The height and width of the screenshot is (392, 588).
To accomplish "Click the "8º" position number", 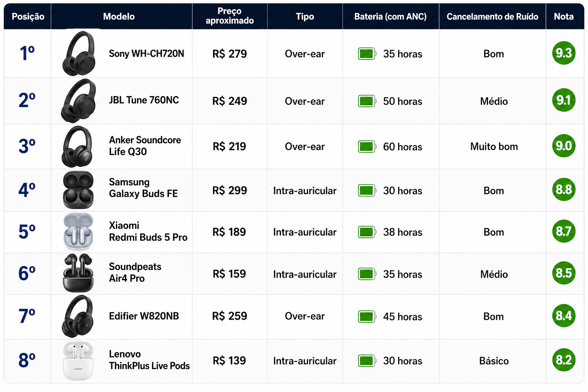I will (x=27, y=360).
